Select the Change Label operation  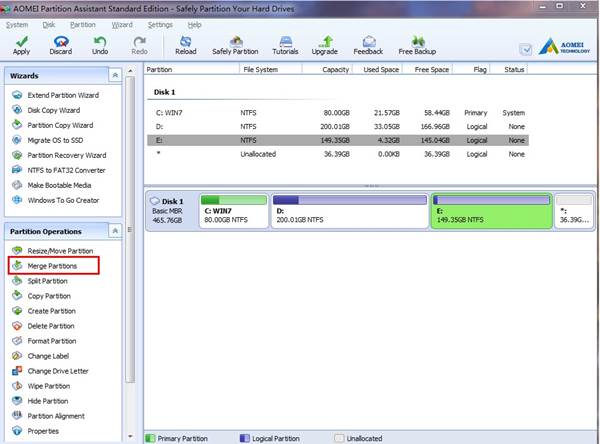[x=41, y=356]
